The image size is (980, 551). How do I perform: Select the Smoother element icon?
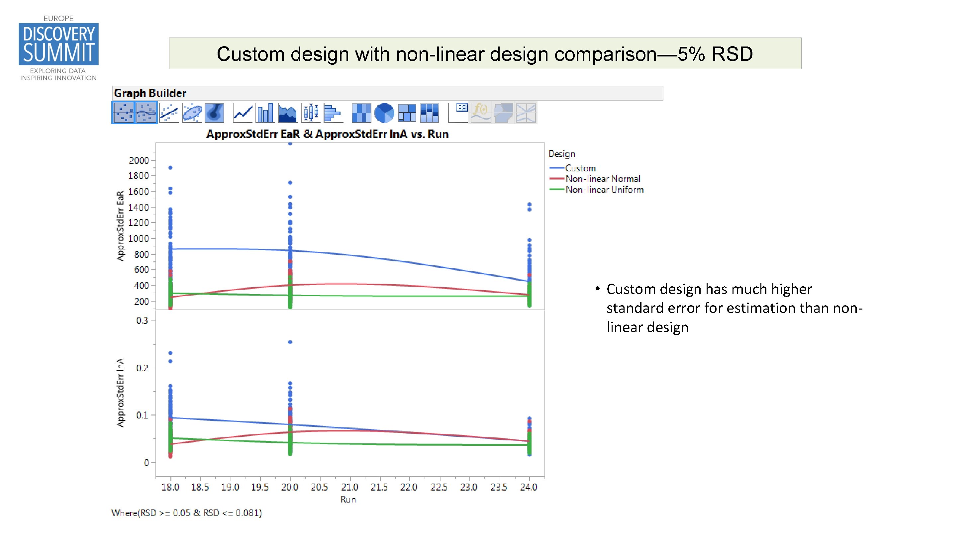tap(147, 114)
